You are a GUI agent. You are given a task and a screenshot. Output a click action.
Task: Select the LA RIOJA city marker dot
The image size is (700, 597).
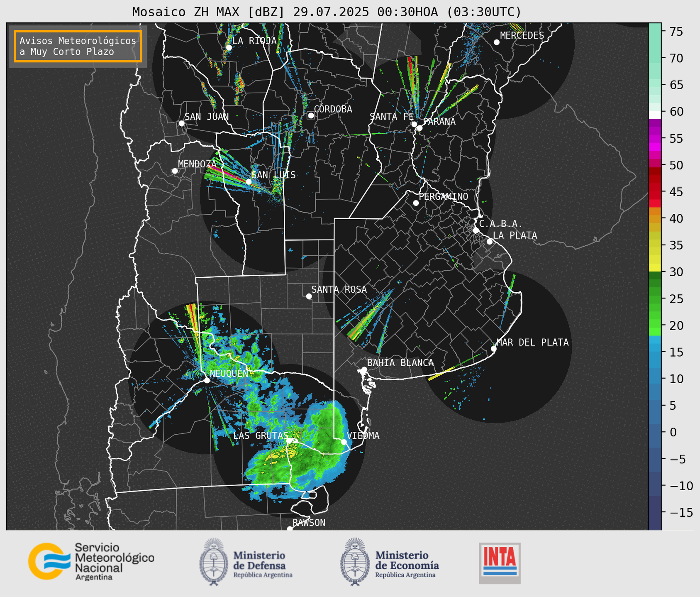(x=229, y=48)
